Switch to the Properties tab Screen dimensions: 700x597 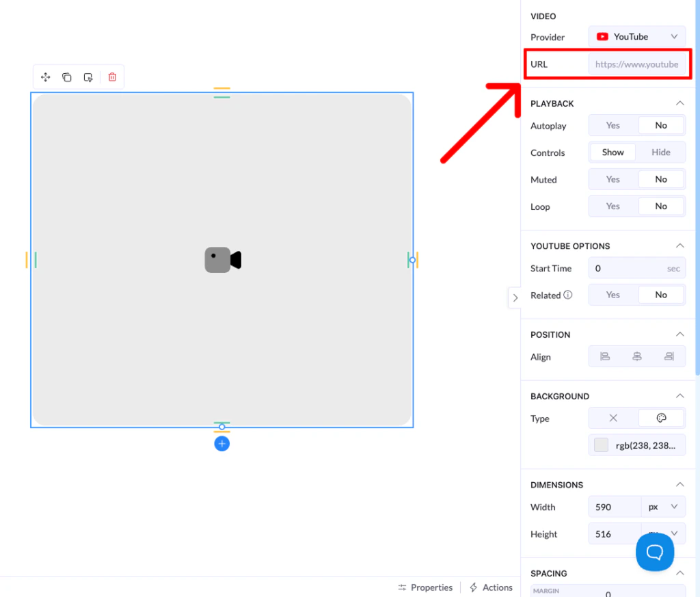click(x=425, y=587)
